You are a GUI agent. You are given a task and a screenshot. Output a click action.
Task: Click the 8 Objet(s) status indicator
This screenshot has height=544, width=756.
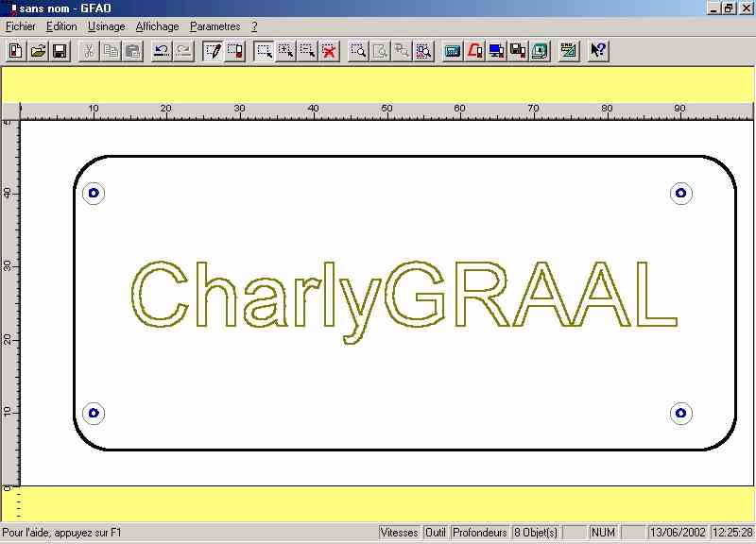[x=536, y=533]
